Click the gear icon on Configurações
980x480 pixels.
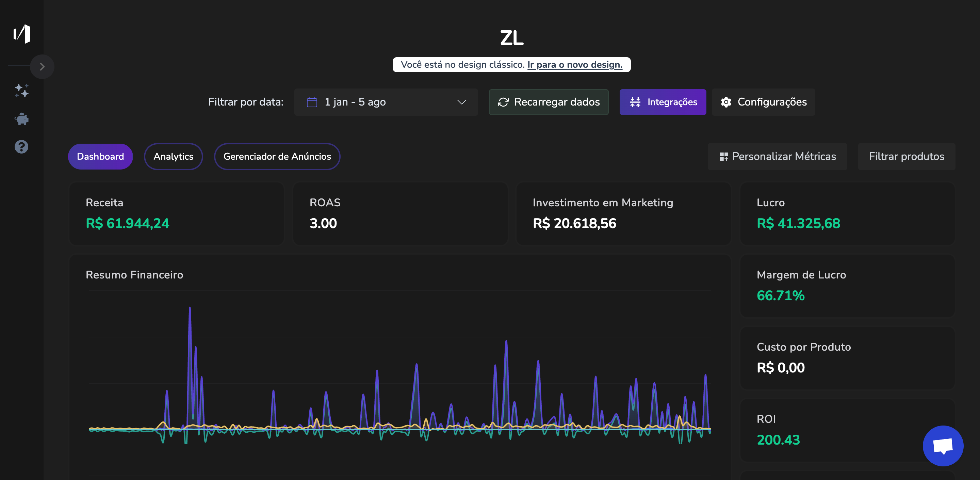click(x=726, y=102)
